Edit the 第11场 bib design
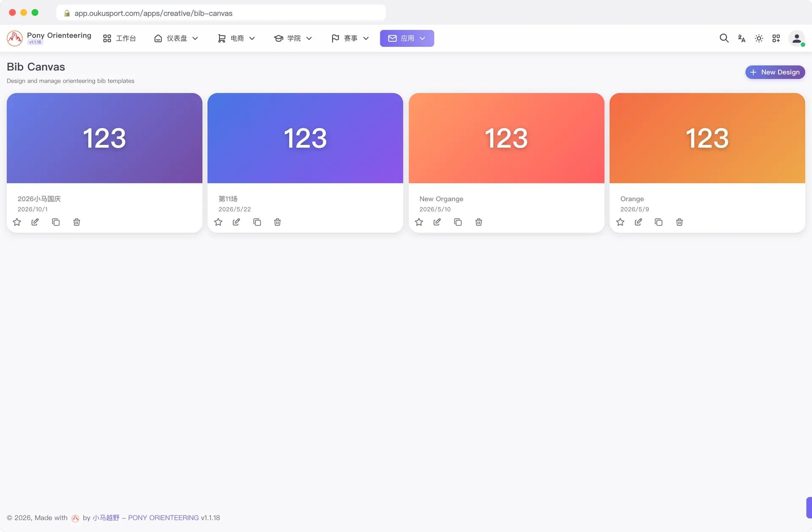 [x=236, y=222]
